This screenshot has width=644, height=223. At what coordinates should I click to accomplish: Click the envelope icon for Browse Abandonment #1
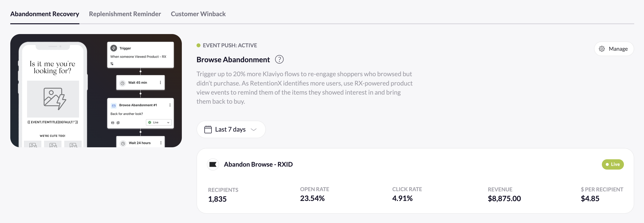pos(114,106)
